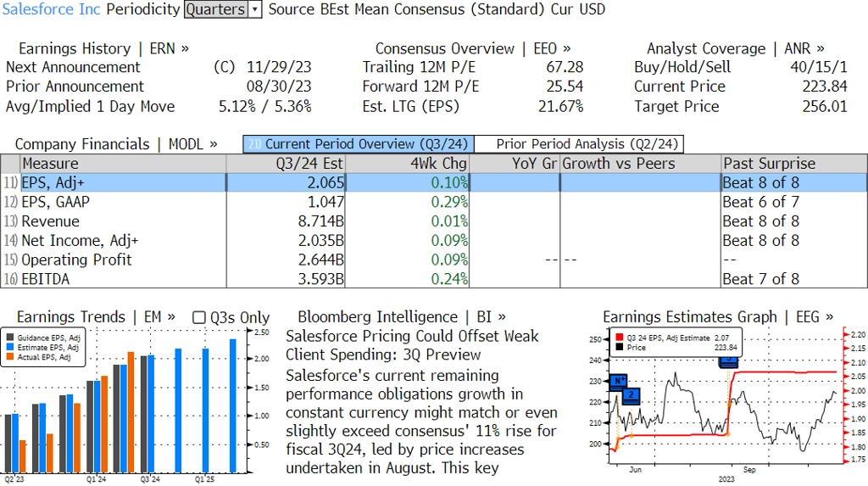Toggle the Q3s Only checkbox
This screenshot has height=486, width=868.
[198, 317]
